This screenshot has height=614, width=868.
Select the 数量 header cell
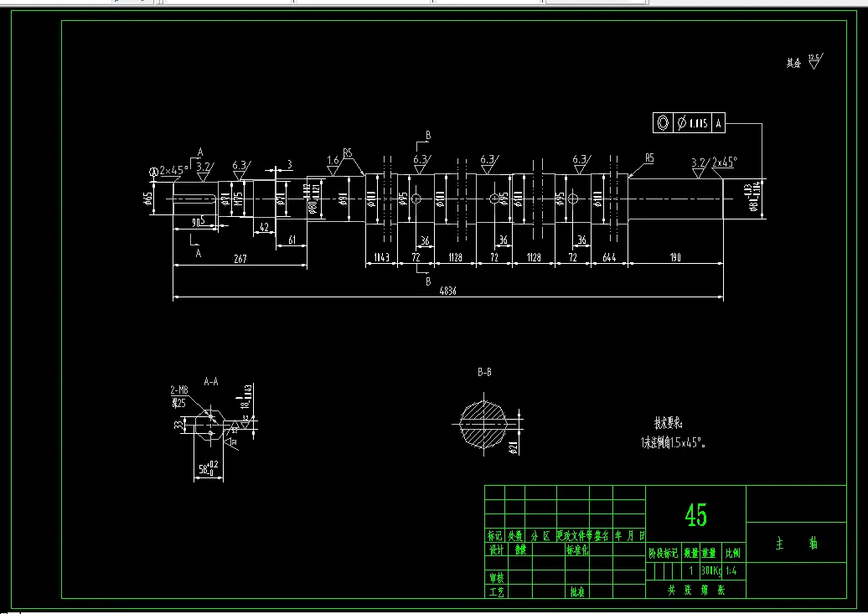pyautogui.click(x=690, y=553)
